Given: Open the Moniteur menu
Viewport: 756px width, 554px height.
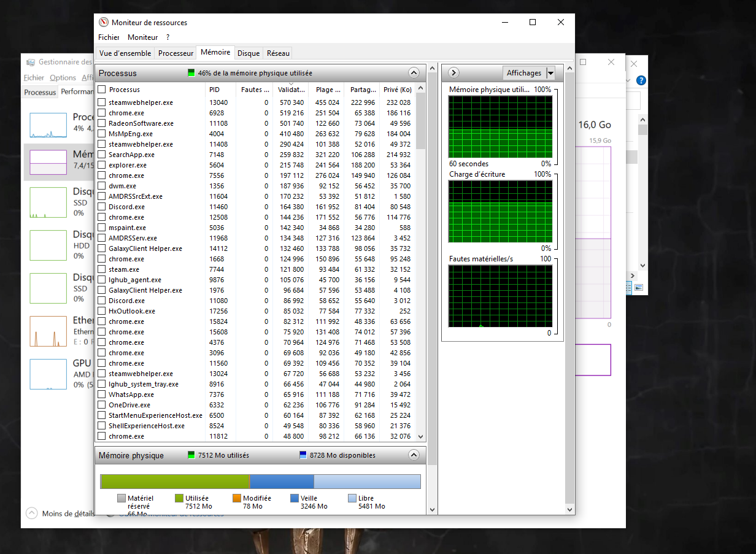Looking at the screenshot, I should 142,37.
